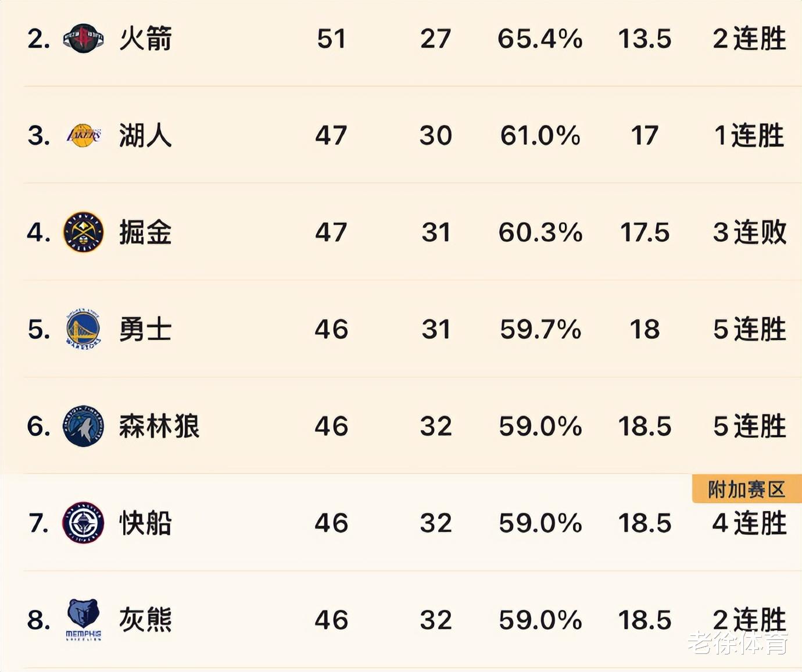Click the Timberwolves team logo
Screen dimensions: 802x672
tap(83, 426)
